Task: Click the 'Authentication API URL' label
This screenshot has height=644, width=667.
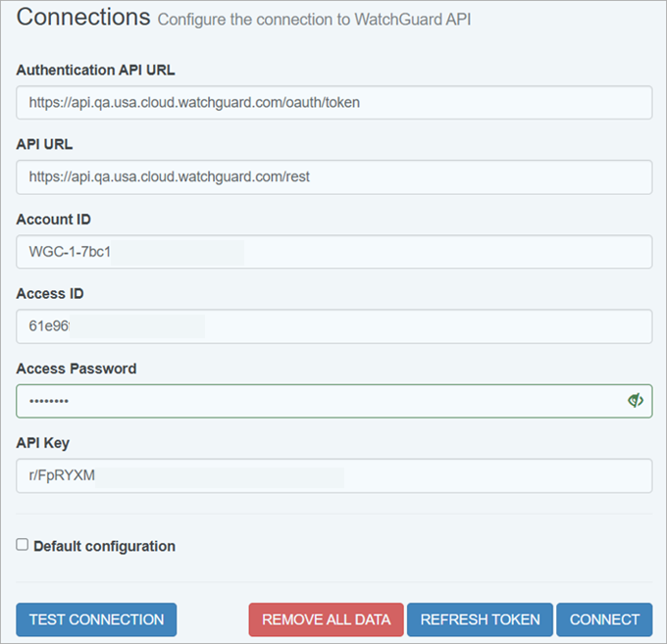Action: pos(96,70)
